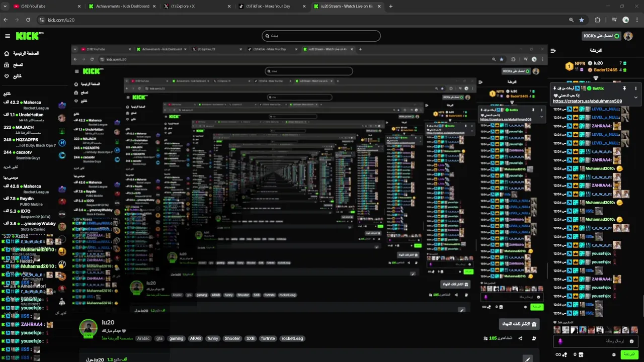This screenshot has height=362, width=644.
Task: Toggle the bookmark star in the address bar
Action: pos(582,20)
